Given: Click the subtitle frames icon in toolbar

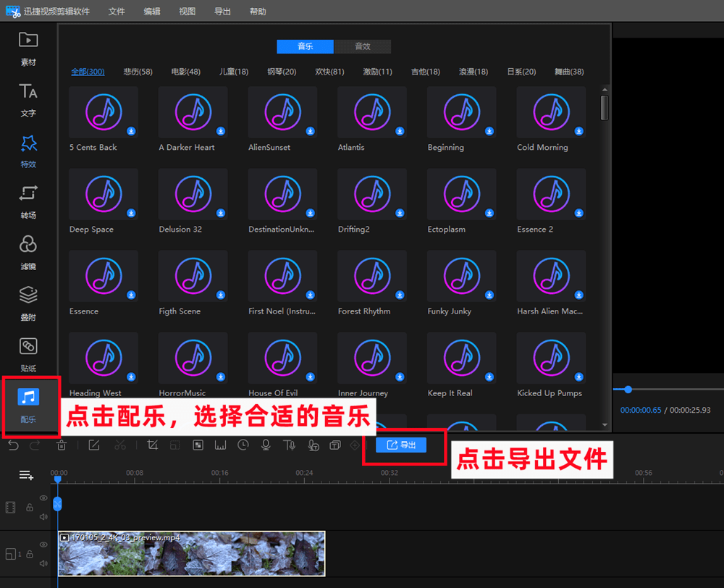Looking at the screenshot, I should [x=335, y=445].
